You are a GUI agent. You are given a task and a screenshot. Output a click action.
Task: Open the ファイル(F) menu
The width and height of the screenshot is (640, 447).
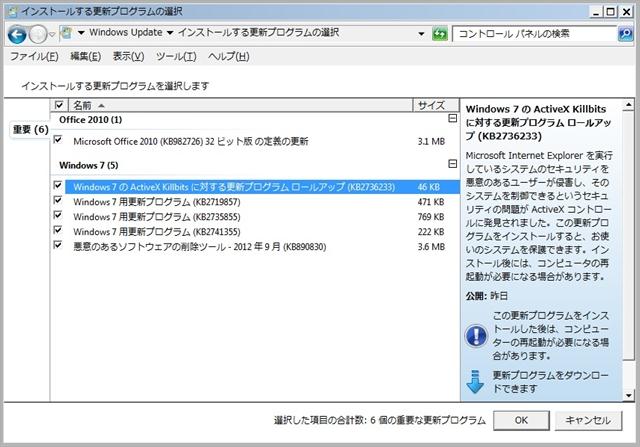[34, 56]
